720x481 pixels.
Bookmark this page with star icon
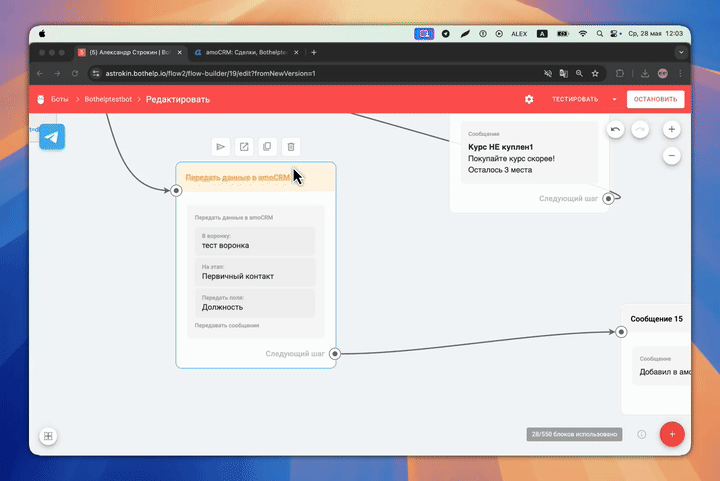pyautogui.click(x=595, y=73)
